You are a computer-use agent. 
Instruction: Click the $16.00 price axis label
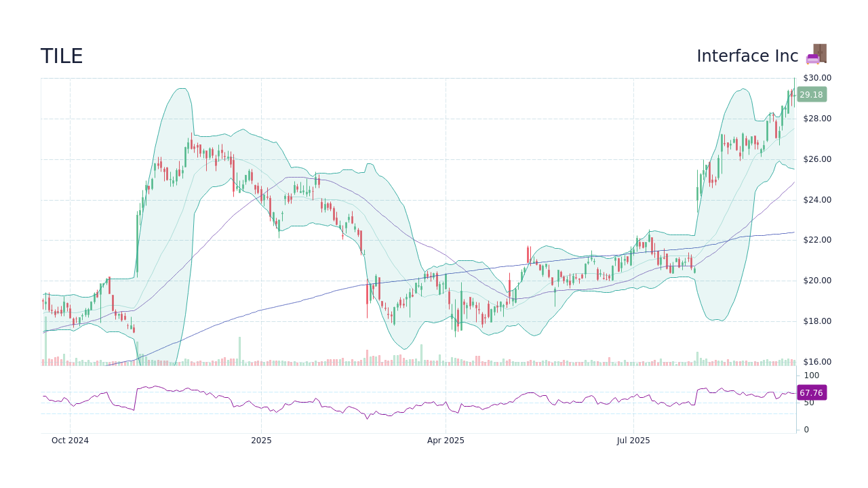(x=817, y=362)
